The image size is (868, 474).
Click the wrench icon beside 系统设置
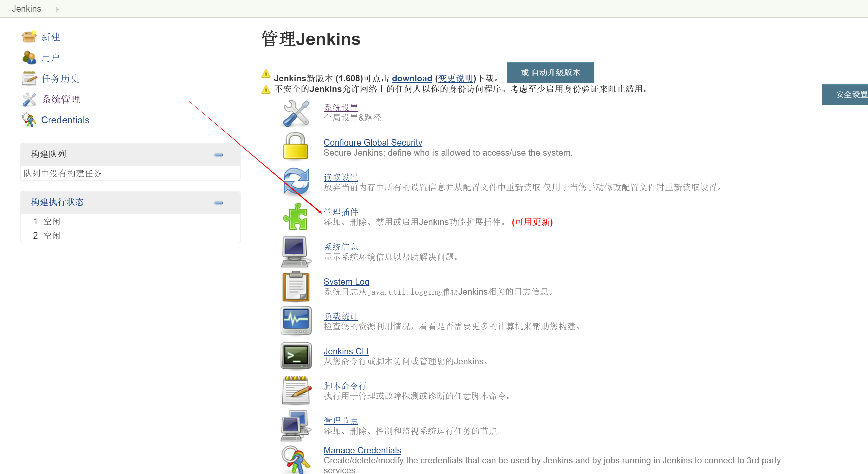tap(296, 113)
